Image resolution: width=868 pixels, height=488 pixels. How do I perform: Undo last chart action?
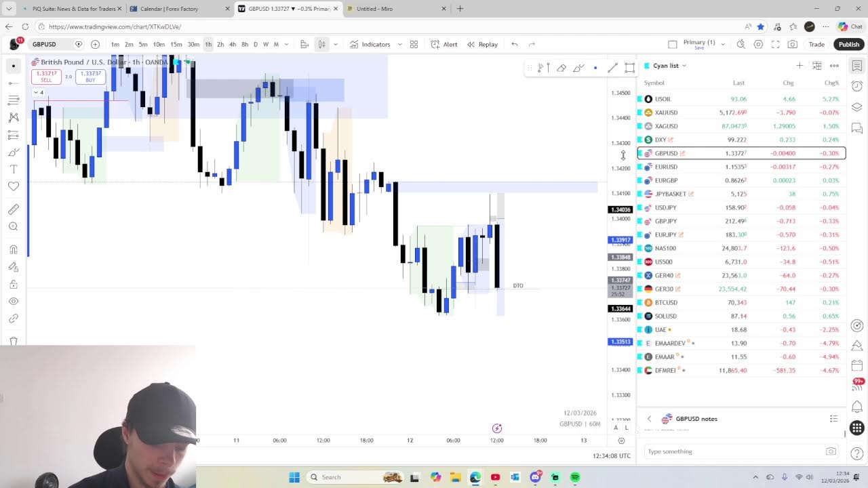(515, 44)
